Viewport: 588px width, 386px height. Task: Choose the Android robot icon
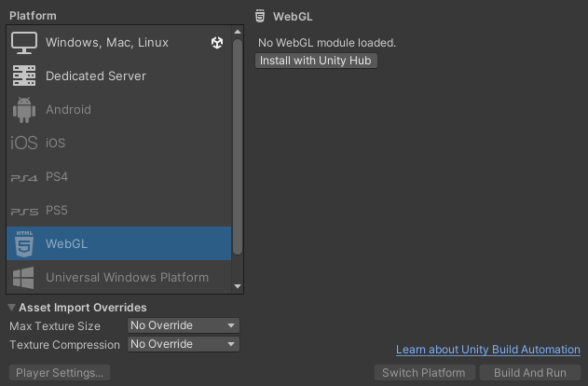pyautogui.click(x=24, y=109)
